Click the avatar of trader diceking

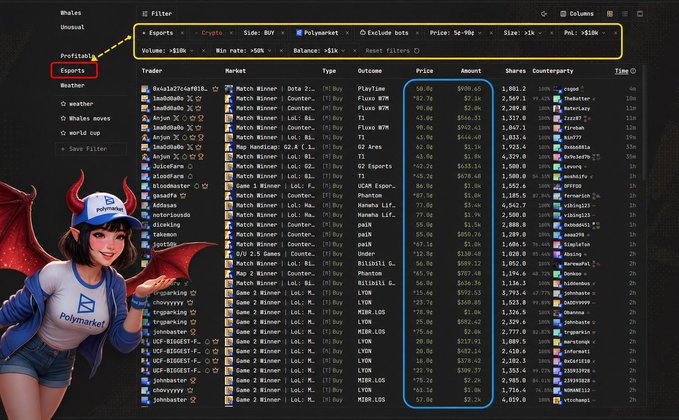coord(146,225)
